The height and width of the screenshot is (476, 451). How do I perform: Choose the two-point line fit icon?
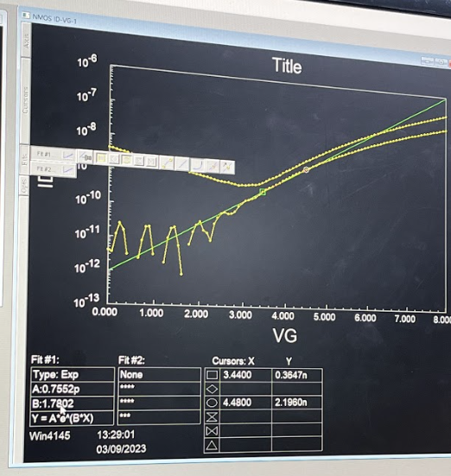tap(167, 163)
